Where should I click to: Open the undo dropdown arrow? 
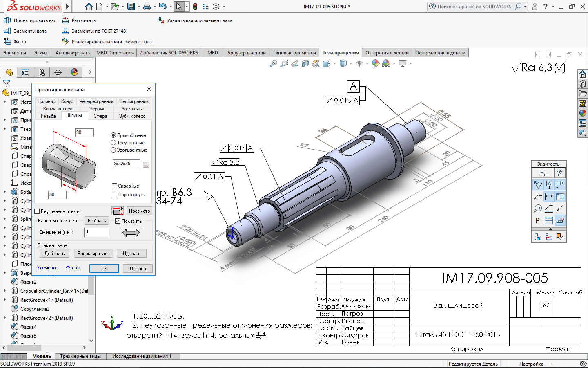(170, 7)
